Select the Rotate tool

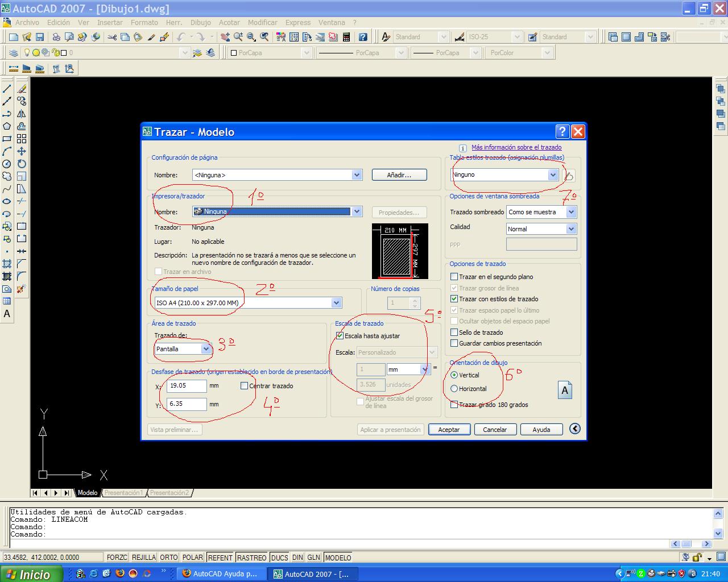[22, 164]
